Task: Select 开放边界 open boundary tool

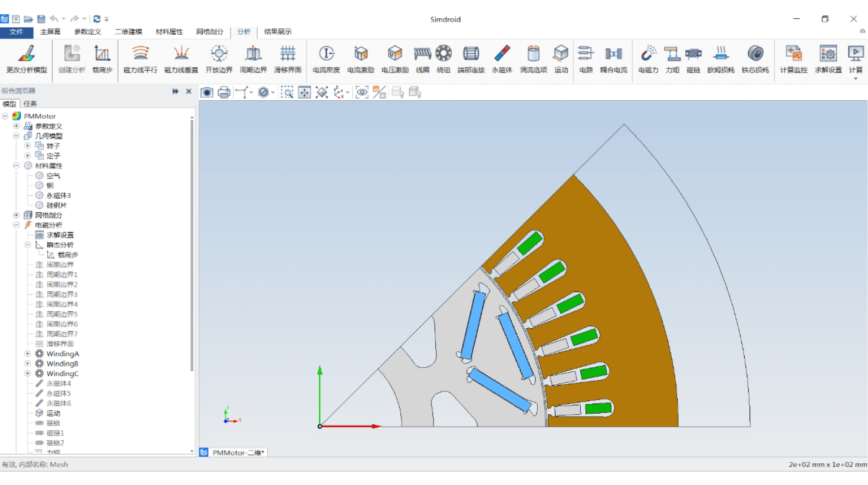Action: tap(219, 59)
